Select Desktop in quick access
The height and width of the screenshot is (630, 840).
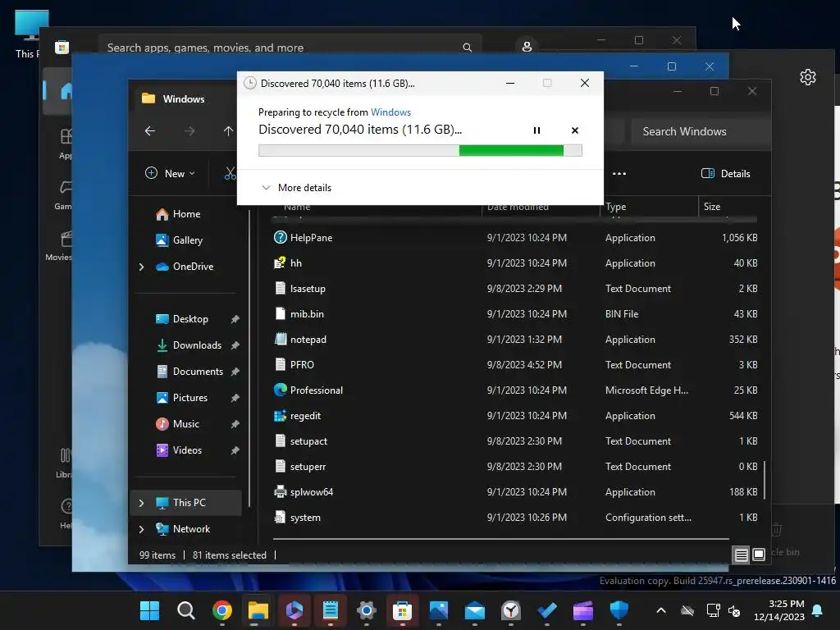190,319
